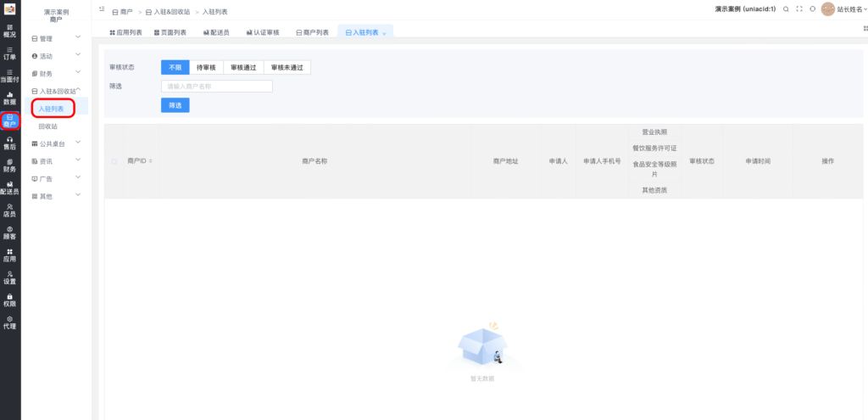Select 审核通过 audit status filter

[x=243, y=67]
